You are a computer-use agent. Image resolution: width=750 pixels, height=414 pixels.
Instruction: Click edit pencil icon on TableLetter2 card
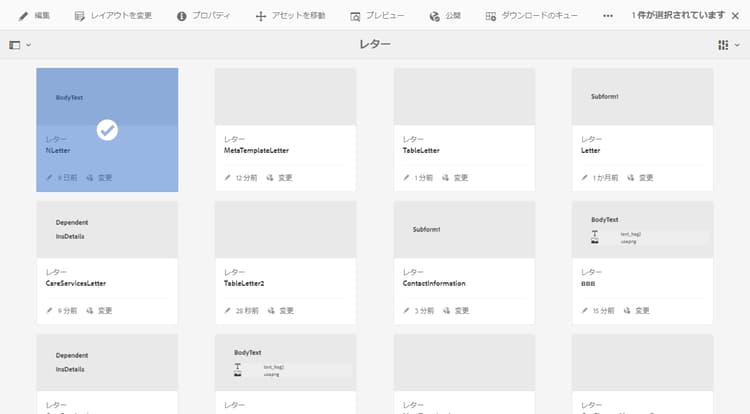(227, 310)
